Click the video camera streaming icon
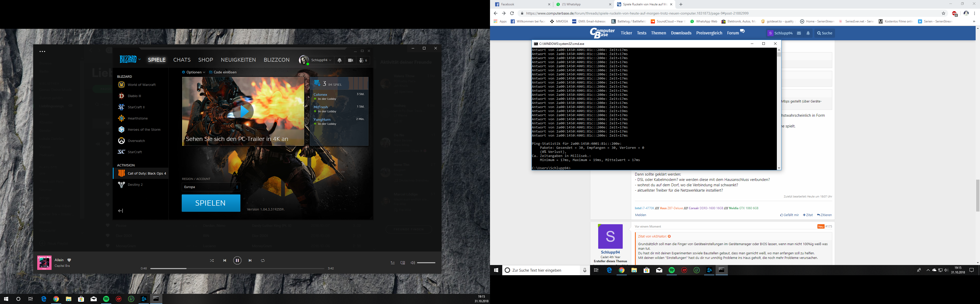This screenshot has height=304, width=980. click(350, 60)
